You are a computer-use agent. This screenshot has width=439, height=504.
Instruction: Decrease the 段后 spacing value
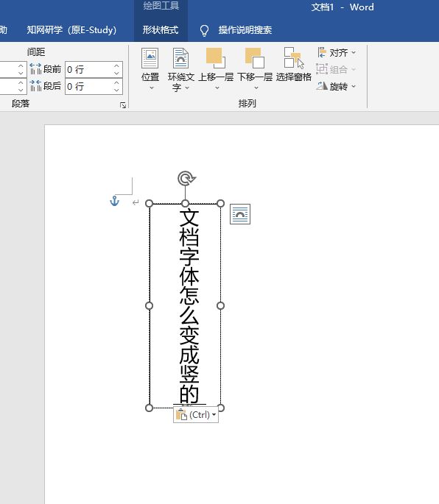tap(116, 90)
